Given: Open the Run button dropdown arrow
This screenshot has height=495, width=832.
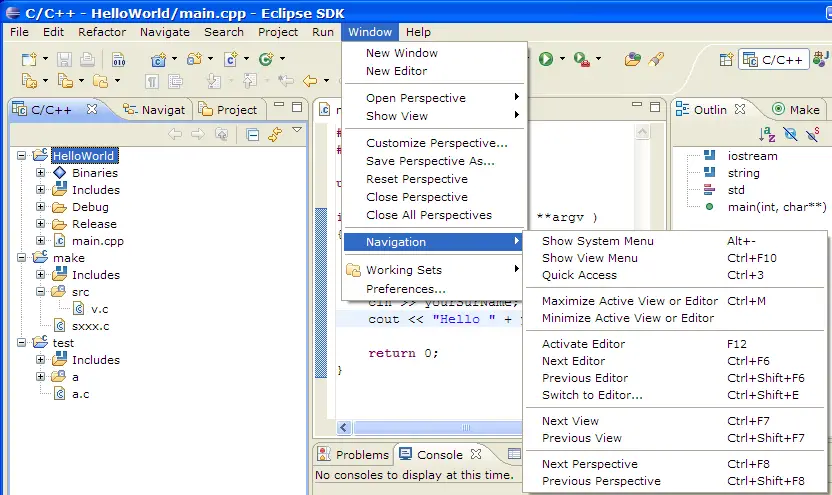Looking at the screenshot, I should (x=562, y=60).
